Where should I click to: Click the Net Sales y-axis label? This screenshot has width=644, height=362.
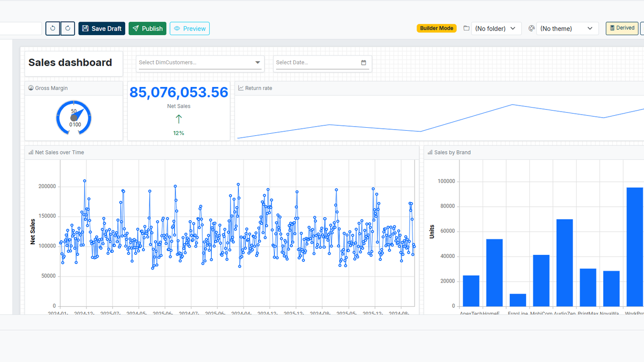click(33, 232)
